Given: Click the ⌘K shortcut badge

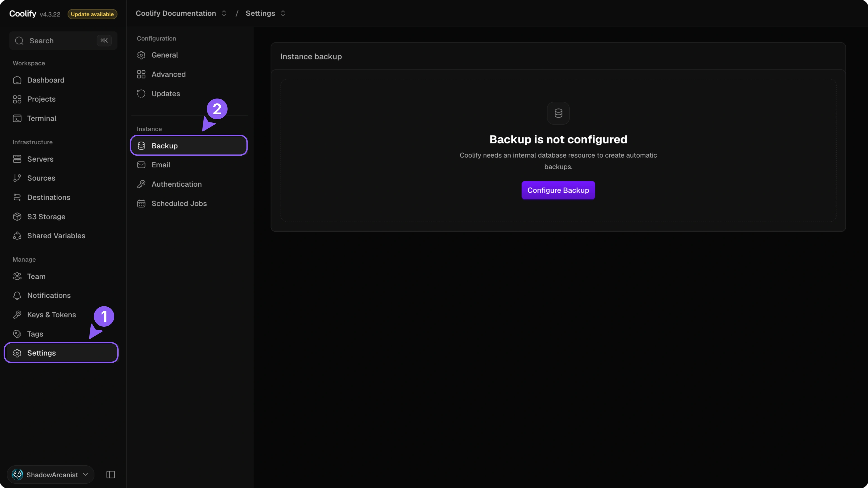Looking at the screenshot, I should [104, 40].
